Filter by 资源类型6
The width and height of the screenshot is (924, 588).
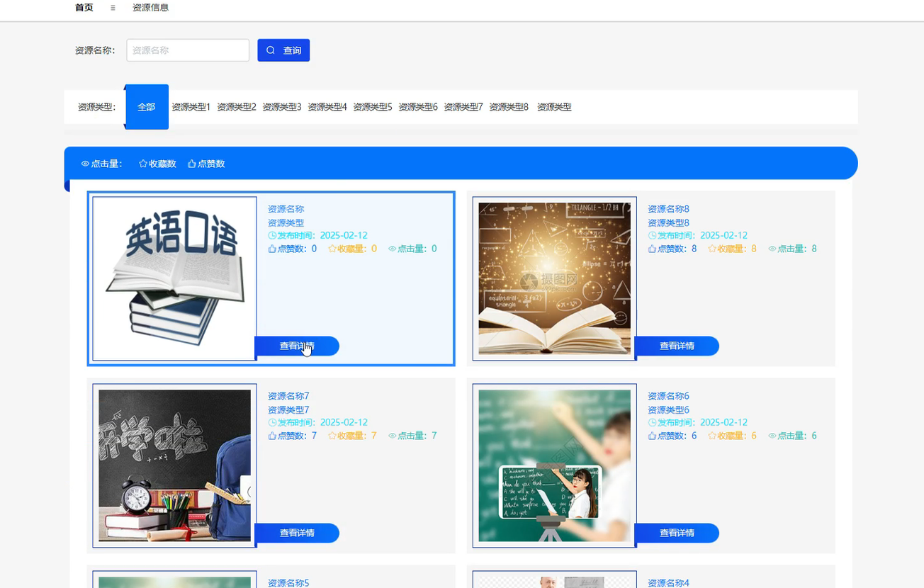[418, 107]
